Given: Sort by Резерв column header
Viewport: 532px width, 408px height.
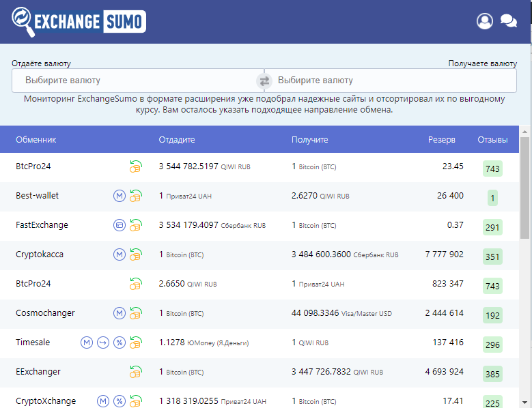Looking at the screenshot, I should (x=441, y=140).
